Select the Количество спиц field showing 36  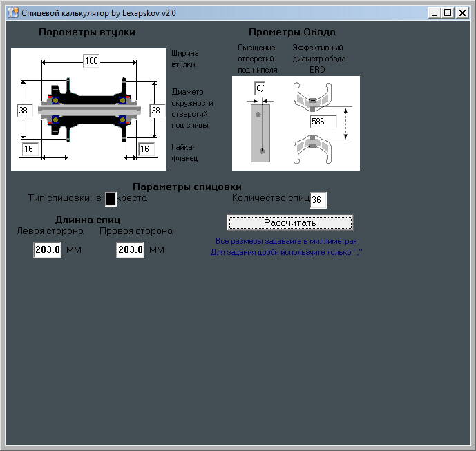point(318,200)
